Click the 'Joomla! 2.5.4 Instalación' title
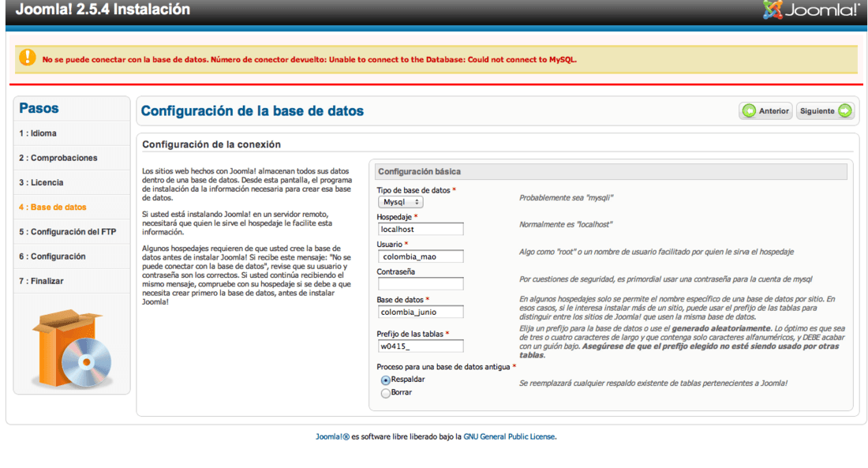Viewport: 868px width, 468px height. 103,9
